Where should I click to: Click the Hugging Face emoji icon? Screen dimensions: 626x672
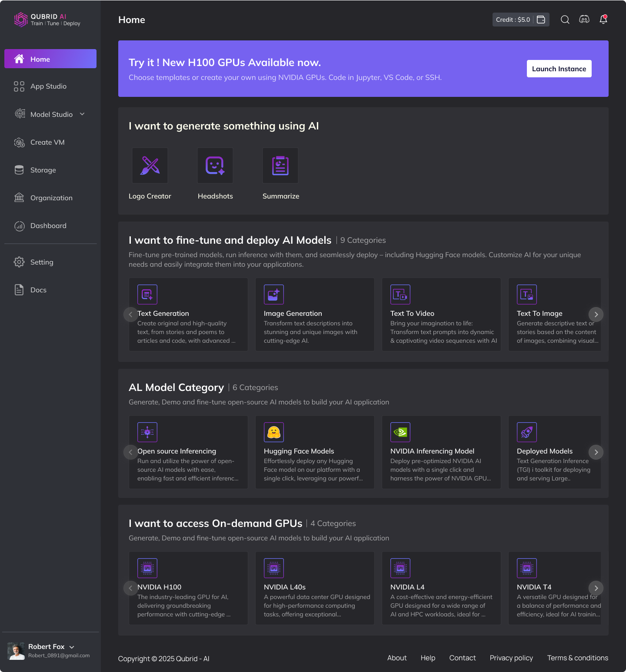pos(274,432)
